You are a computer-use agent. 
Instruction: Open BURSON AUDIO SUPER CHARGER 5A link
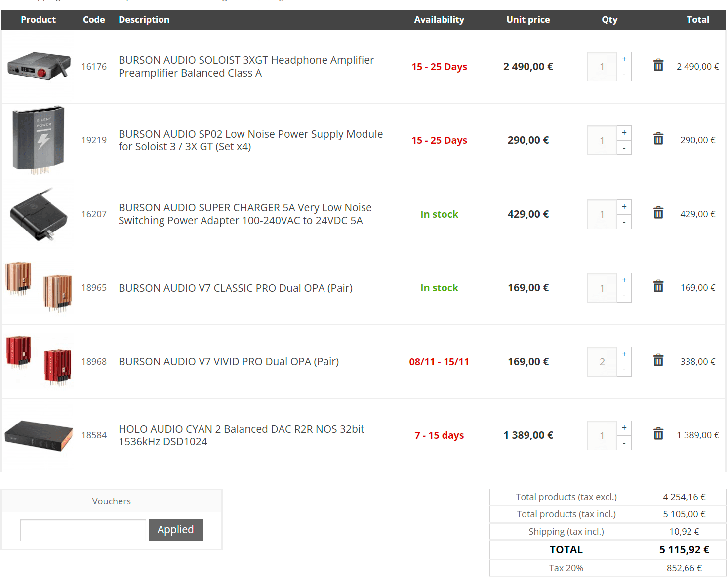coord(245,214)
